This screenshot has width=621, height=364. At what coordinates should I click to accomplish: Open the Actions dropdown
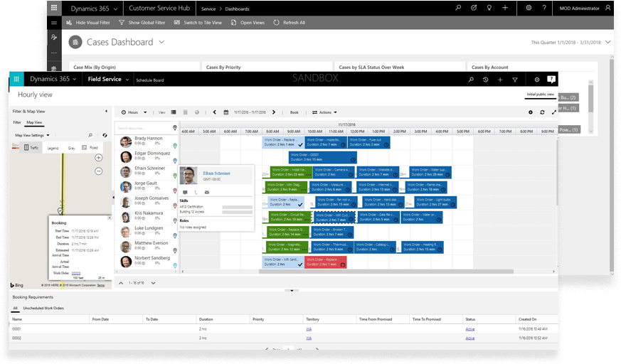[324, 112]
